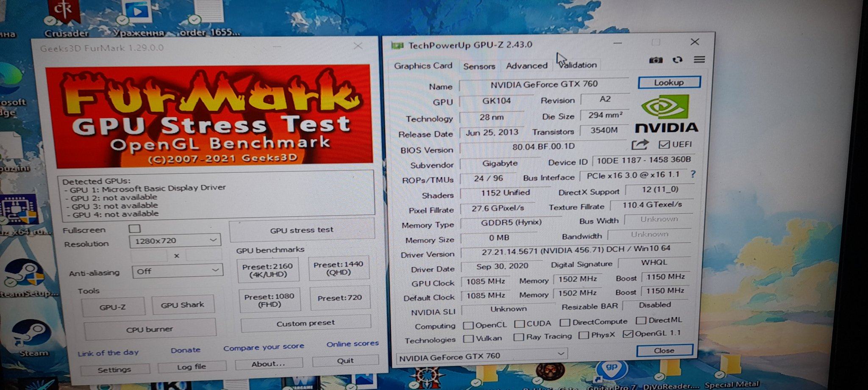Toggle the CUDA checkbox
Viewport: 868px width, 390px height.
pyautogui.click(x=519, y=324)
